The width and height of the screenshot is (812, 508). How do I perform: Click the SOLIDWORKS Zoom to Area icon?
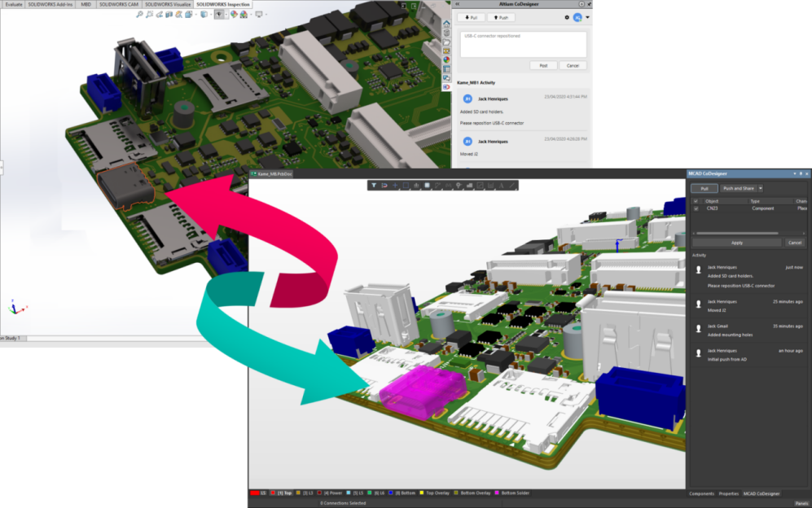(149, 15)
